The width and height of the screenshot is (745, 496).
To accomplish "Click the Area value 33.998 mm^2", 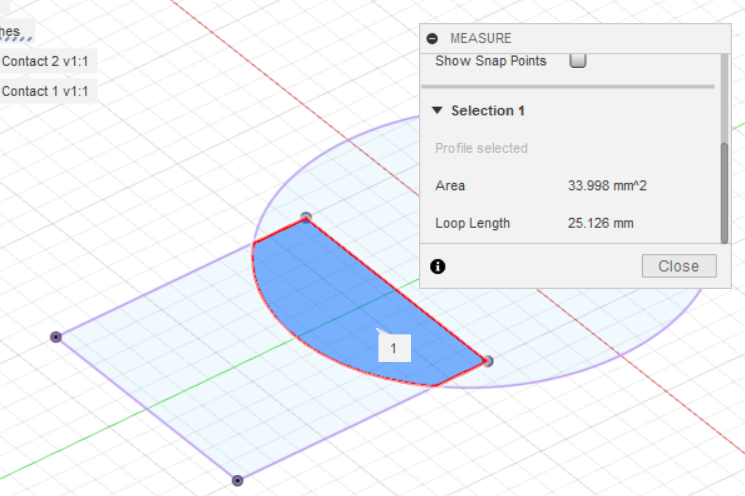I will [x=607, y=186].
